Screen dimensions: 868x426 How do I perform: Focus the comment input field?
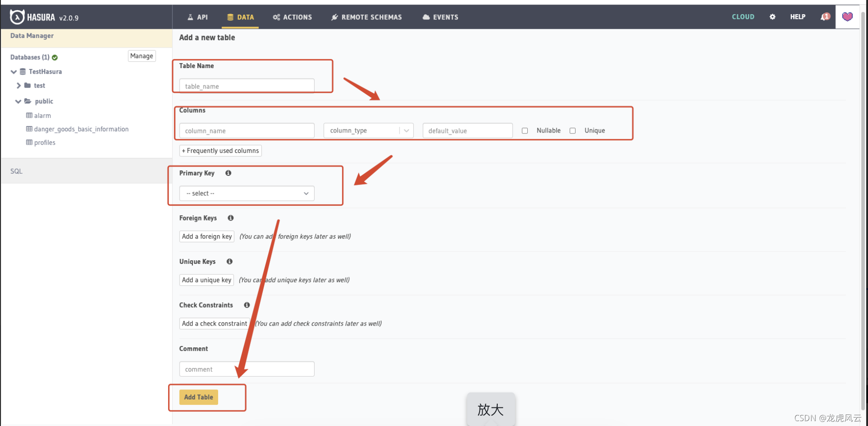[247, 369]
